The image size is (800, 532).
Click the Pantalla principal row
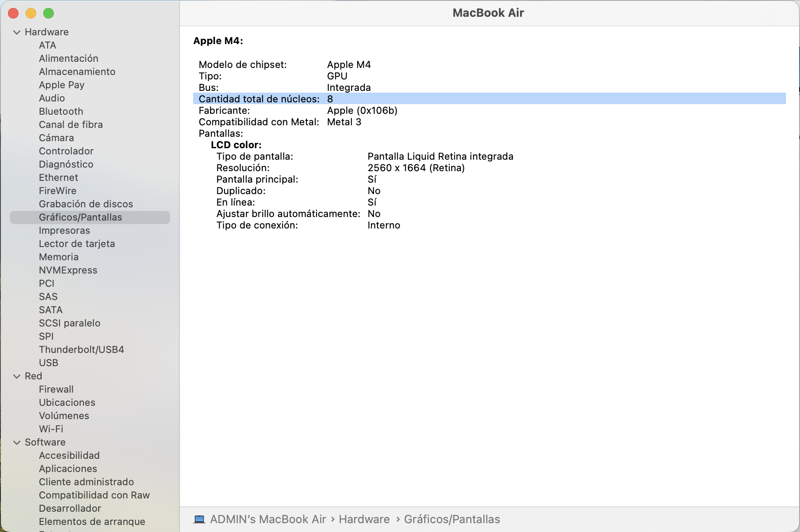pyautogui.click(x=490, y=179)
